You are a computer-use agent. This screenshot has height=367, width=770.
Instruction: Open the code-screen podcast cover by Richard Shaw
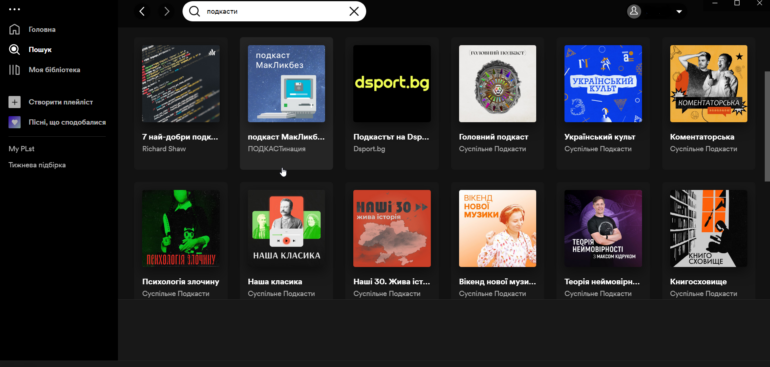181,84
